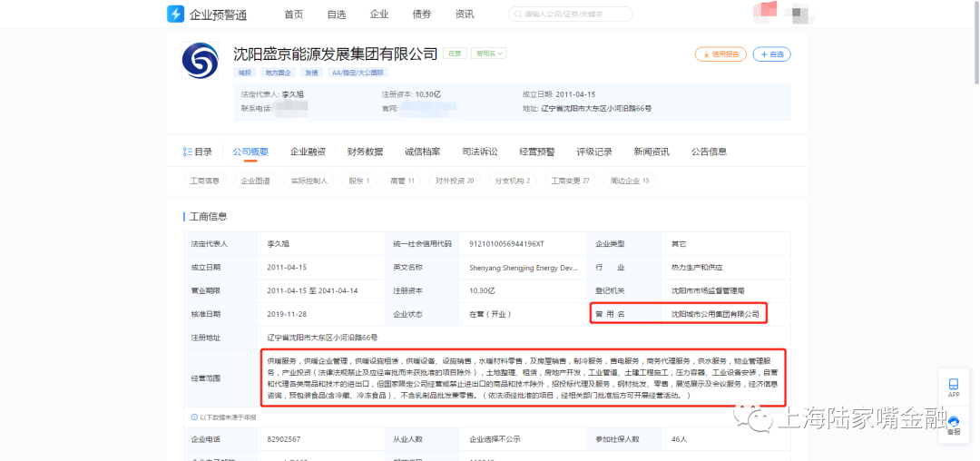
Task: Jump to 工商变更 27 section pill
Action: 570,181
